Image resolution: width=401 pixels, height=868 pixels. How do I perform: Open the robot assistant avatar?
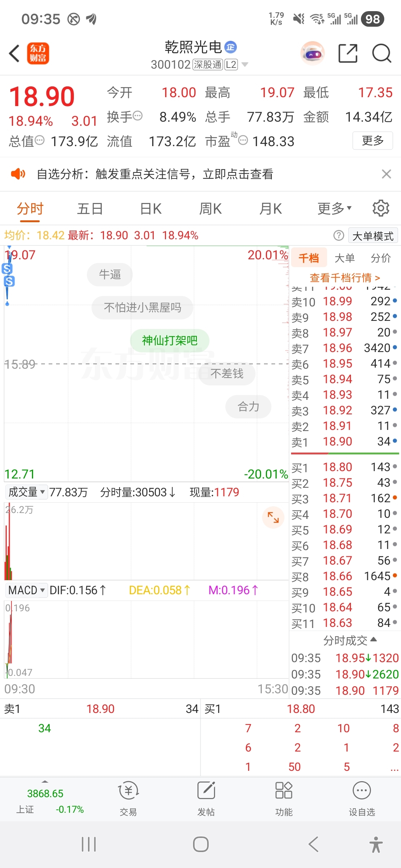click(313, 53)
